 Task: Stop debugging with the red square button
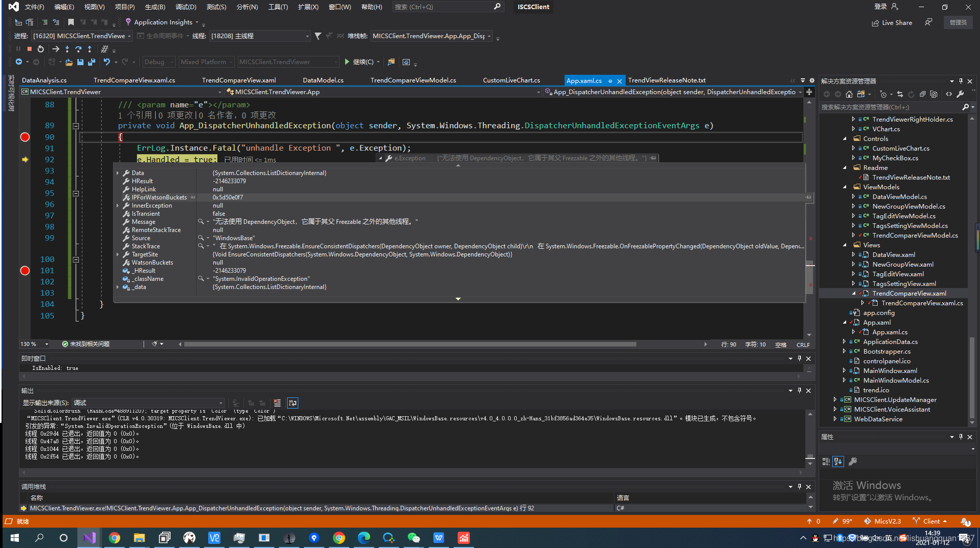tap(30, 49)
